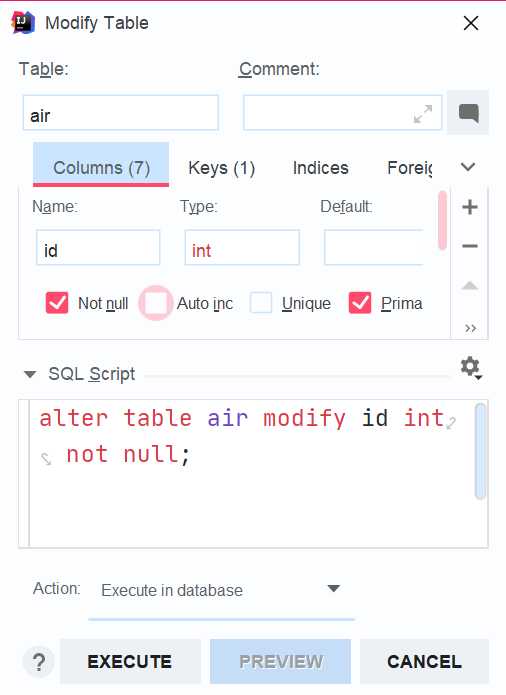
Task: Collapse the SQL Script section
Action: click(x=30, y=375)
